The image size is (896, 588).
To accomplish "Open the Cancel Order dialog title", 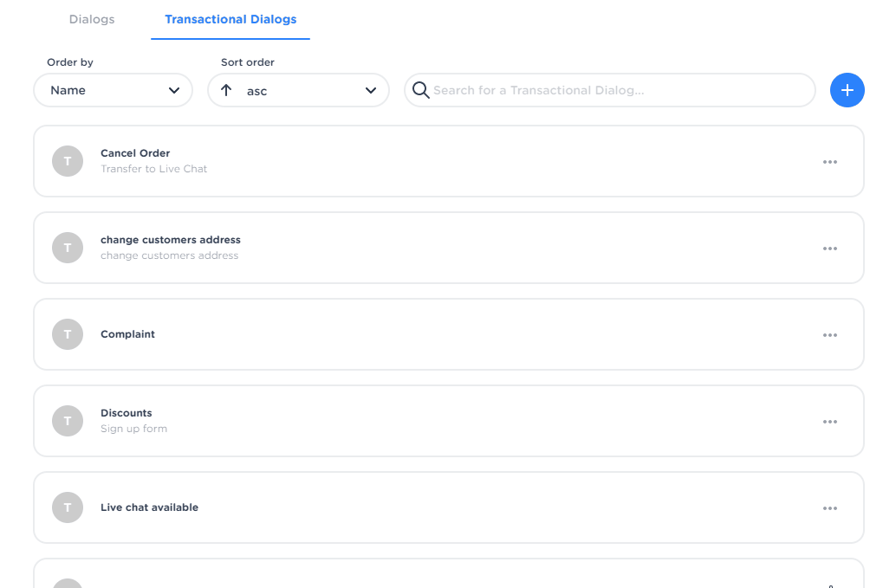I will tap(135, 153).
